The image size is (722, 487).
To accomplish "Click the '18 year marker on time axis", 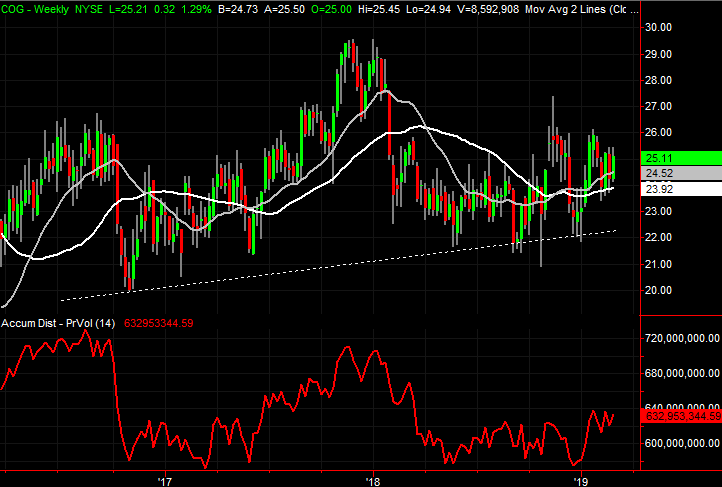I will [x=373, y=480].
